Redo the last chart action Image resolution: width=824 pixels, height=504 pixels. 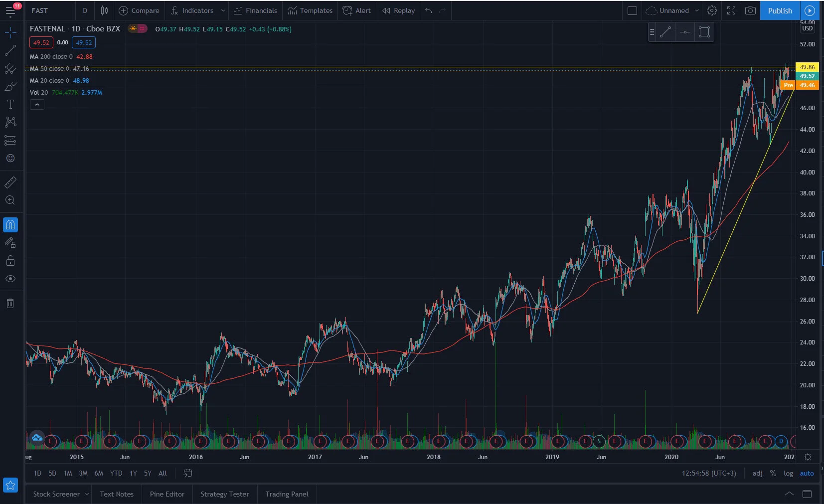(x=443, y=10)
